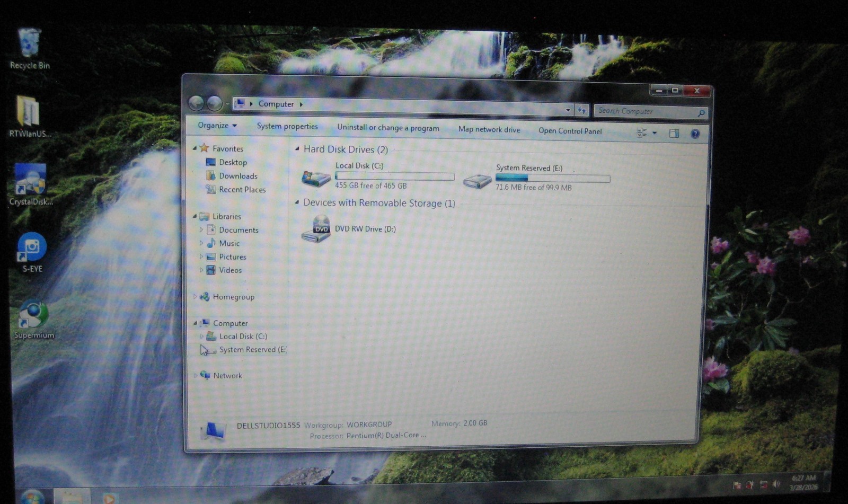Click the volume speaker tray icon

tap(776, 484)
